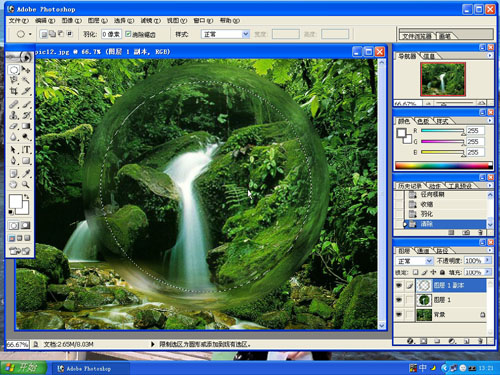Toggle lock all padlock in Layers panel

point(442,272)
